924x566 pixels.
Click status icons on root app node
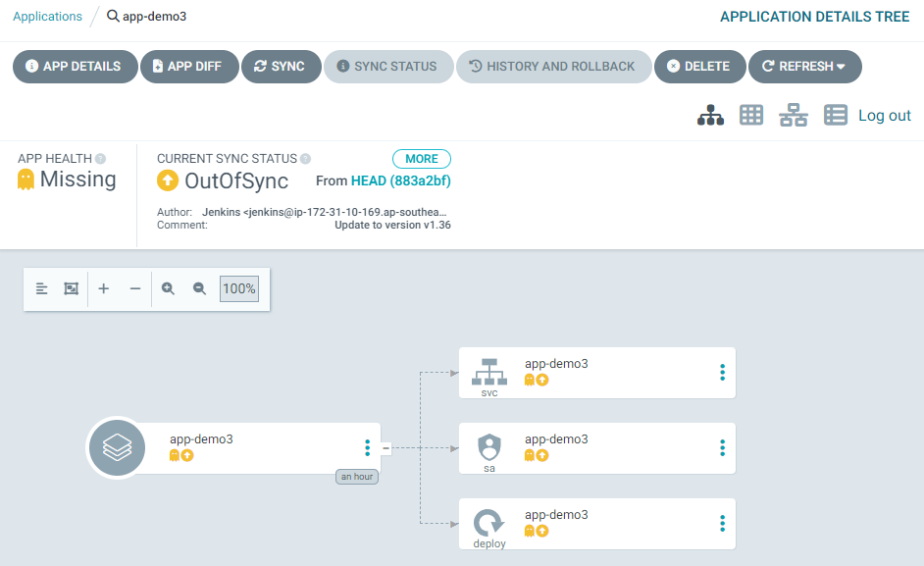click(181, 456)
